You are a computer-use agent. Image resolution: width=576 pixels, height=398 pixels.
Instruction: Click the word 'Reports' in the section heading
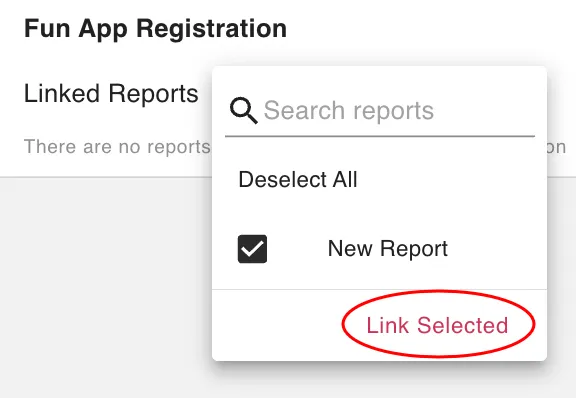(154, 93)
